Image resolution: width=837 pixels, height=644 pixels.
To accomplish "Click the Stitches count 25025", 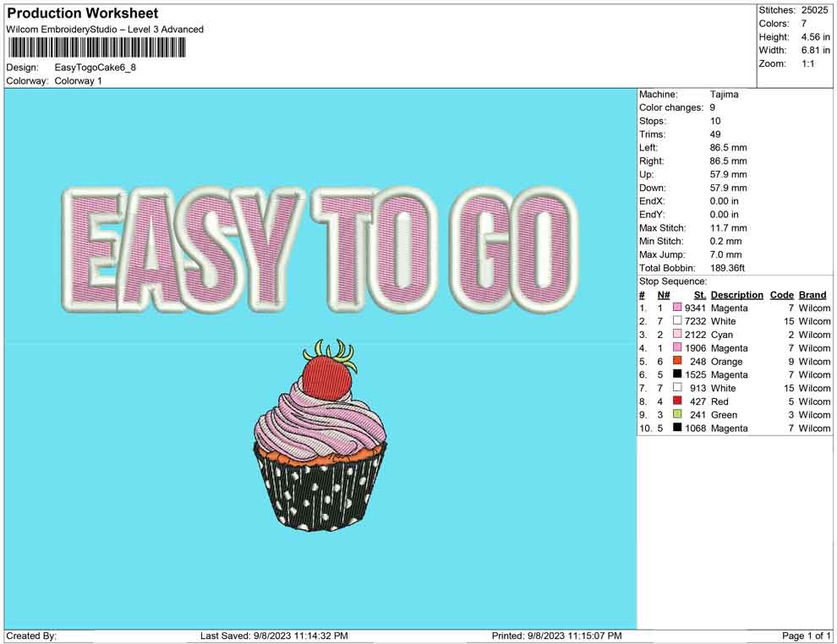I will point(813,12).
